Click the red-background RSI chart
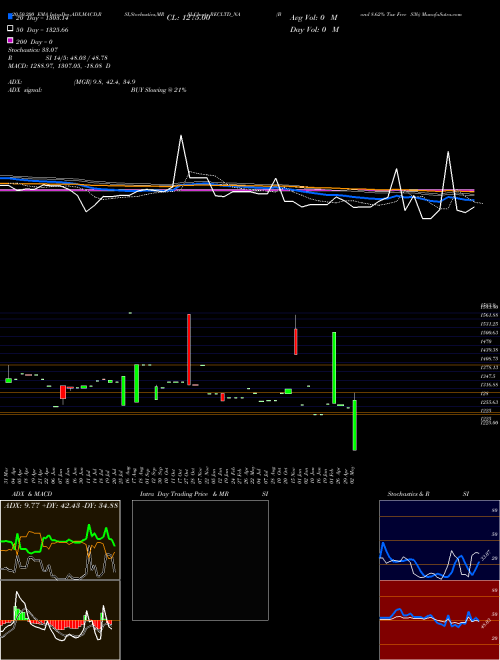This screenshot has height=660, width=500. (439, 620)
